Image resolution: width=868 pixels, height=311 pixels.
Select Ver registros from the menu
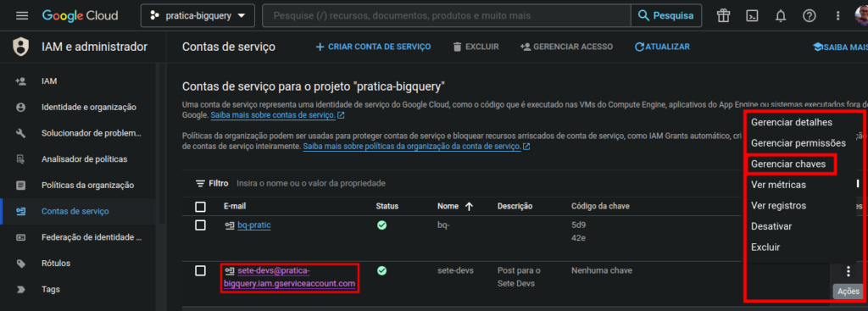point(778,206)
